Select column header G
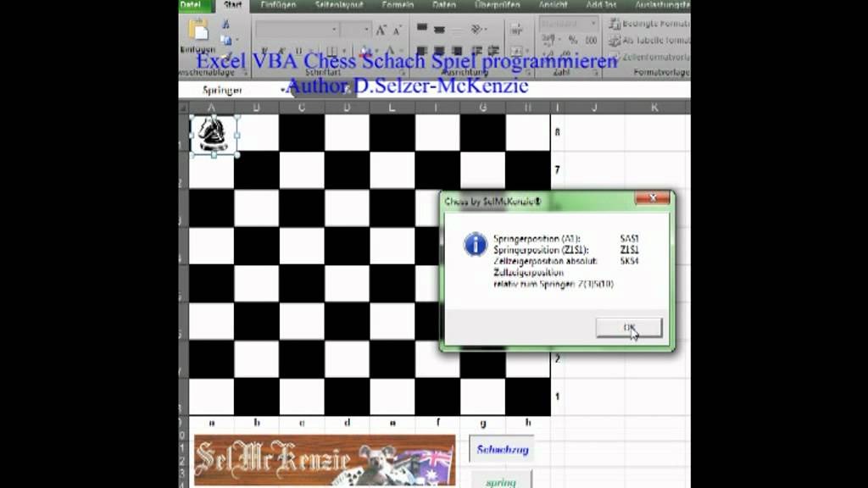868x488 pixels. coord(482,108)
